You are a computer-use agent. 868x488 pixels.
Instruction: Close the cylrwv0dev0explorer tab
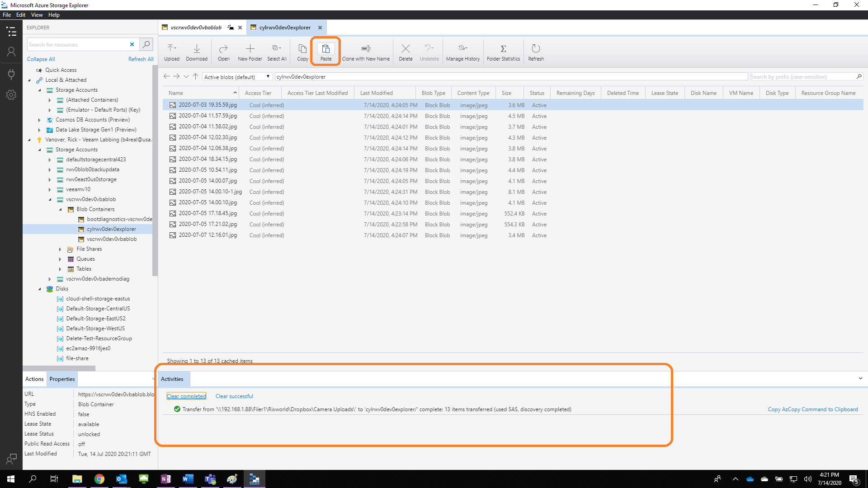320,28
